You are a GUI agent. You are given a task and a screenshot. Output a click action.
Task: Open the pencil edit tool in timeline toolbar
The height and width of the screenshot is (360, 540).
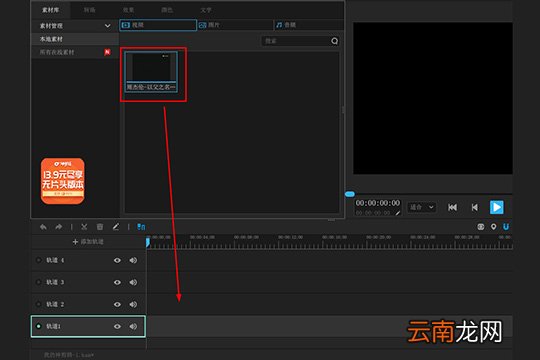pos(116,227)
